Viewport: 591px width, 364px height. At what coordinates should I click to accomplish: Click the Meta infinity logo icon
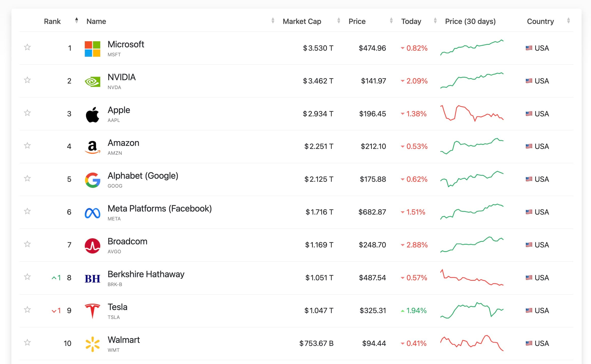[x=92, y=213]
